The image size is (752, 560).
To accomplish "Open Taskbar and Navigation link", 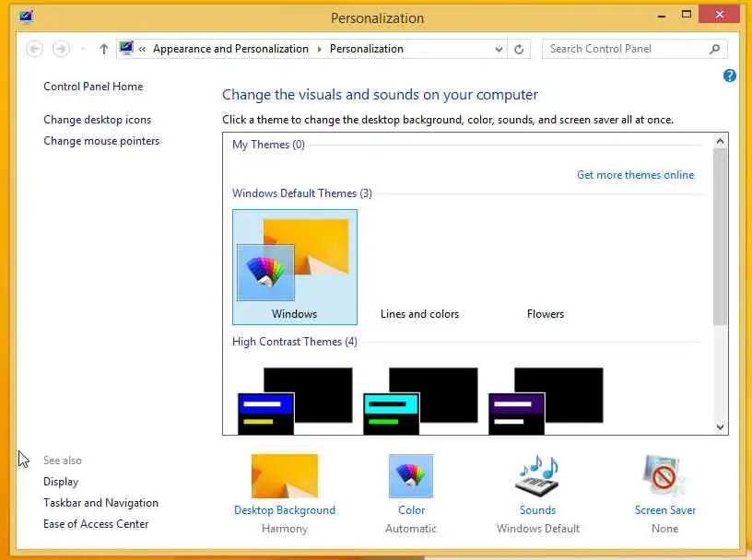I will click(100, 503).
